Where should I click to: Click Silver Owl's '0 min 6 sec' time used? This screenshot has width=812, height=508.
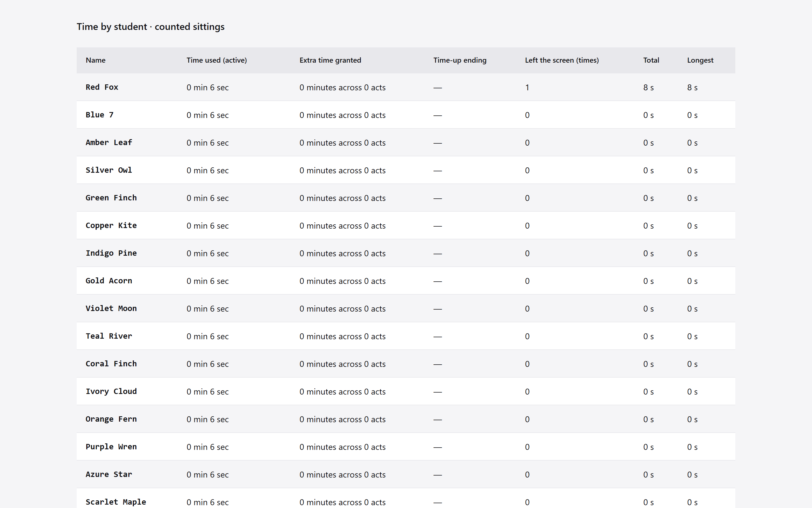pyautogui.click(x=208, y=170)
